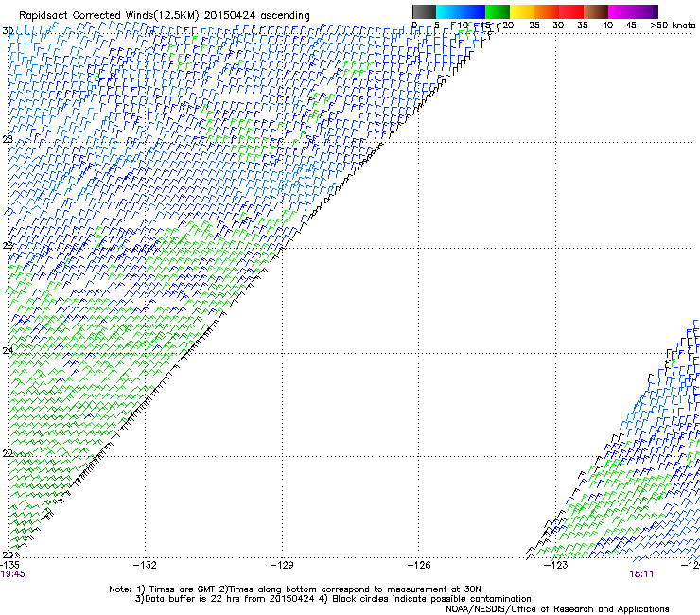This screenshot has height=615, width=700.
Task: Click the '45' legend scale number
Action: pos(631,26)
